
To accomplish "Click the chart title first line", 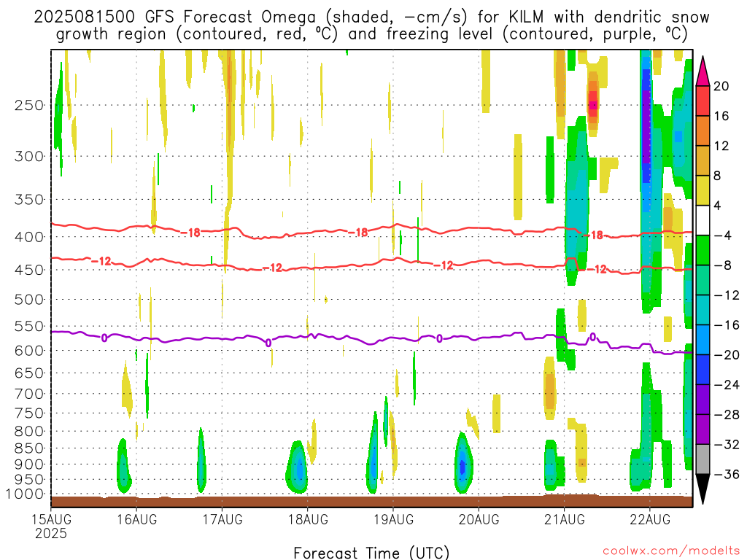I will (371, 17).
